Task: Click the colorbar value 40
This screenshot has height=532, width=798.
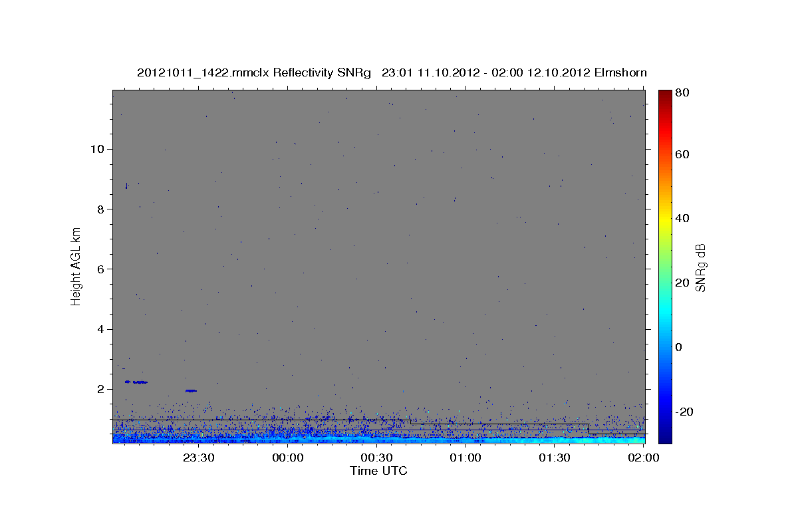Action: pos(682,218)
